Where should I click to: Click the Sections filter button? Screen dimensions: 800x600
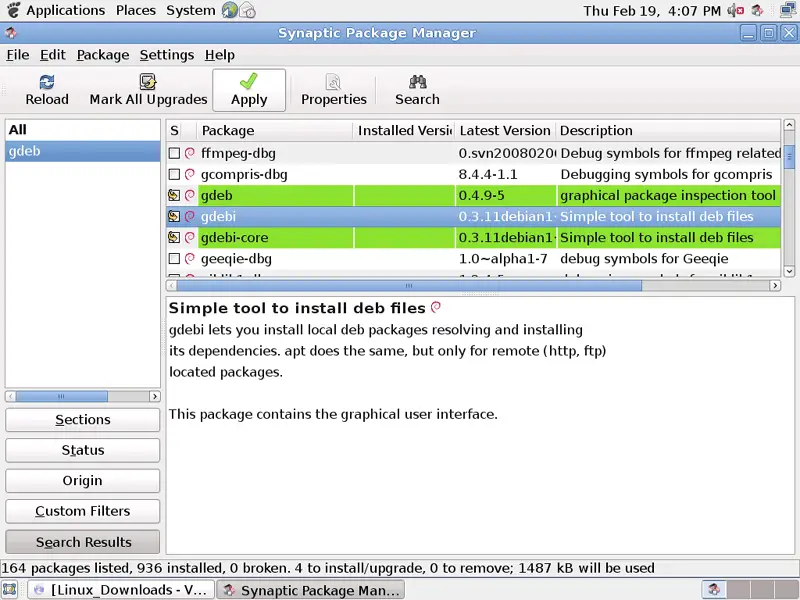coord(83,419)
